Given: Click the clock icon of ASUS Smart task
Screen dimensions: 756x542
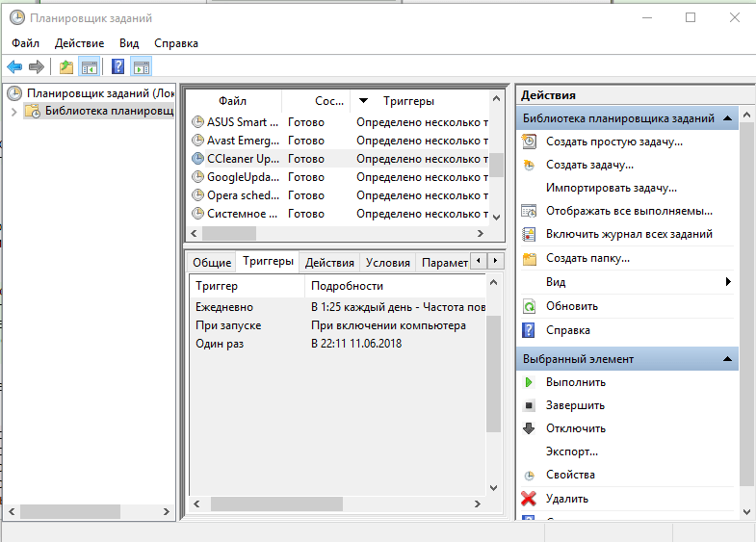Looking at the screenshot, I should [197, 122].
